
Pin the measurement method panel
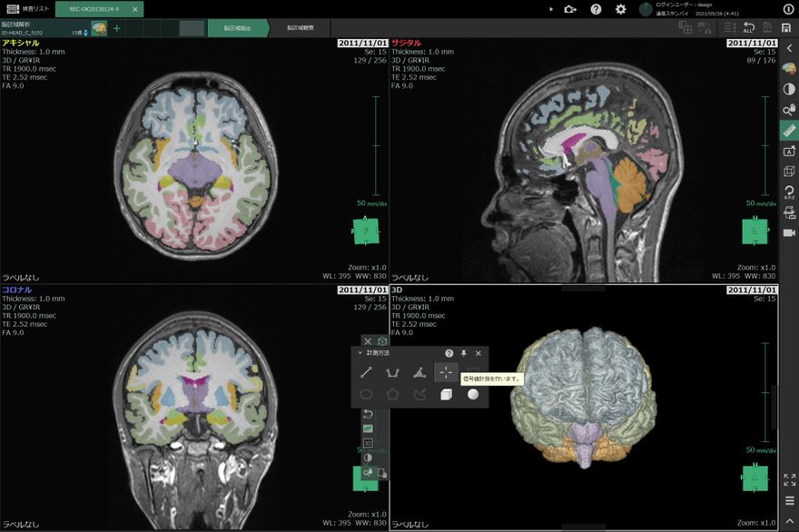tap(463, 352)
